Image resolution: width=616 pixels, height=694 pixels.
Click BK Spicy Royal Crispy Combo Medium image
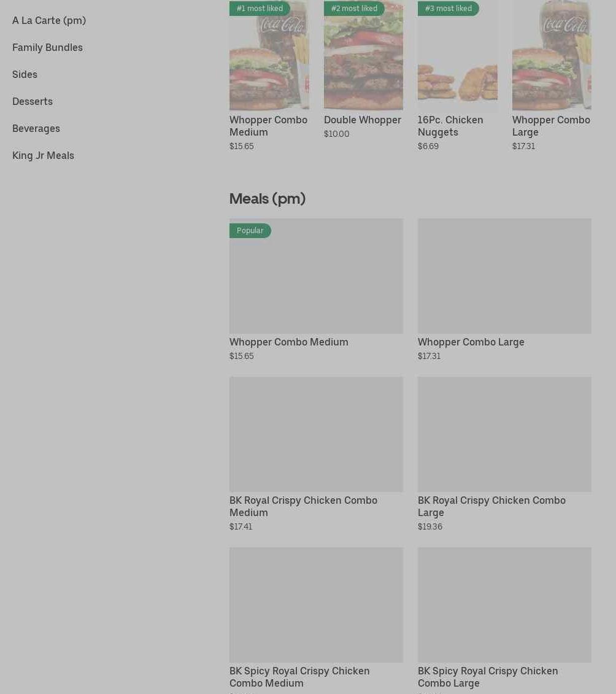click(316, 604)
